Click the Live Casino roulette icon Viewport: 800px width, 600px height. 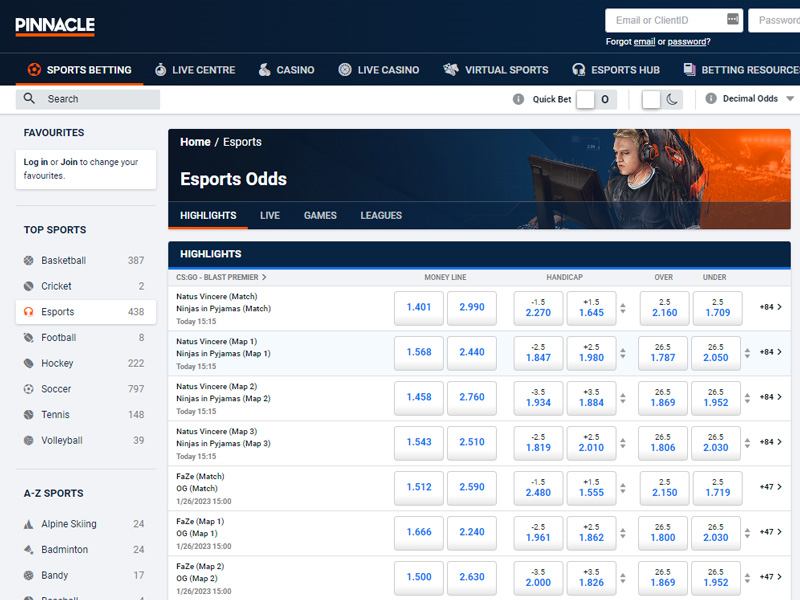coord(345,69)
